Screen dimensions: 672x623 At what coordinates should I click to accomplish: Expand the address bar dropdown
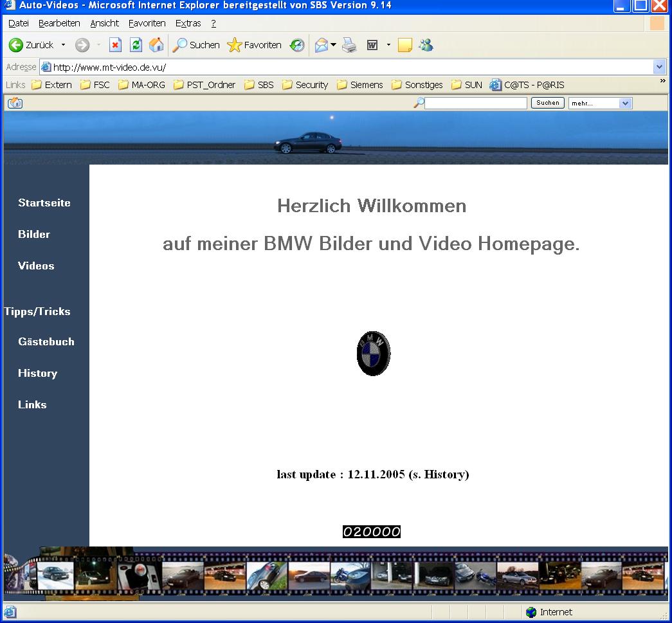659,67
